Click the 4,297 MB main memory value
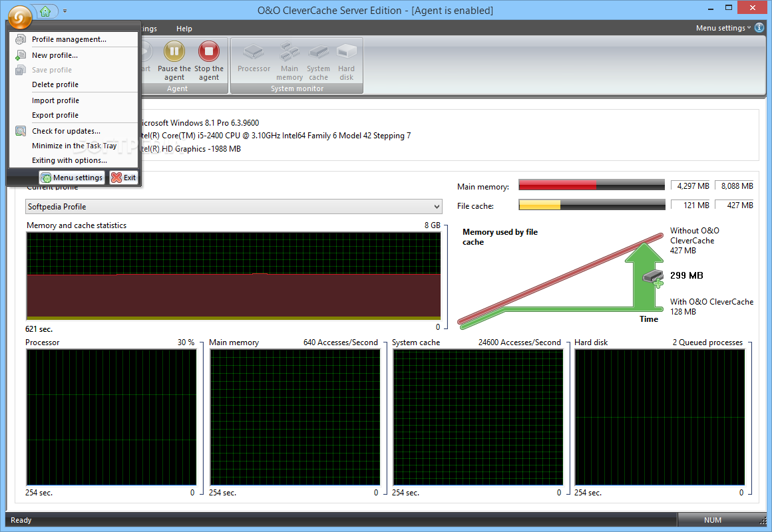 691,186
